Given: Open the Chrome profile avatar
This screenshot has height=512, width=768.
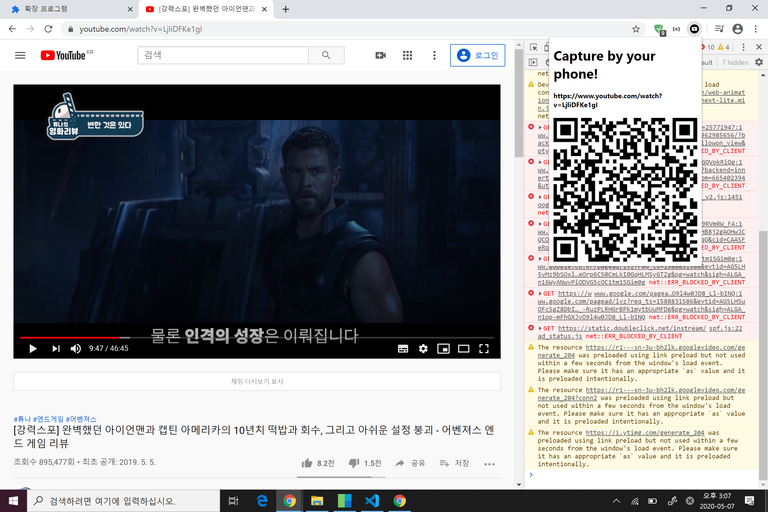Looking at the screenshot, I should point(738,29).
